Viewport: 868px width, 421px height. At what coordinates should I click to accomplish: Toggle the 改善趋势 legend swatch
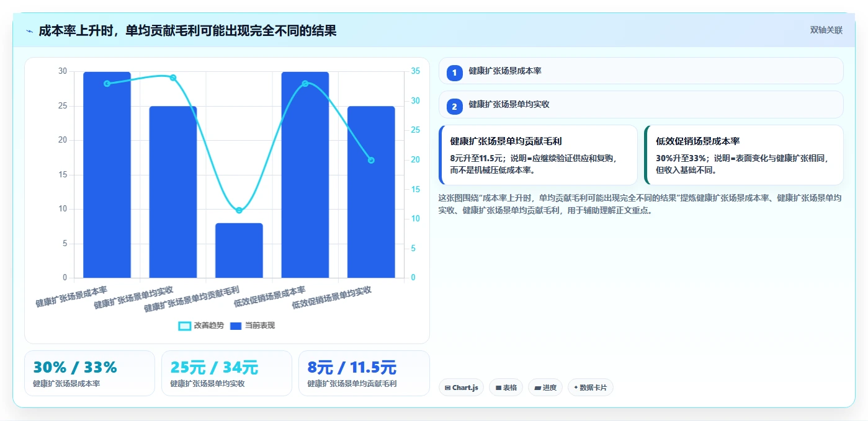[x=184, y=326]
